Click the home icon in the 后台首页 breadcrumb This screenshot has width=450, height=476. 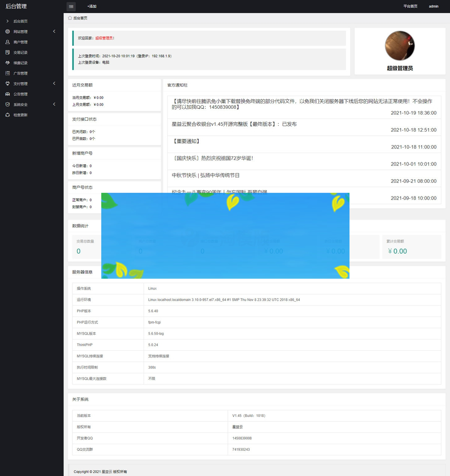pyautogui.click(x=70, y=18)
